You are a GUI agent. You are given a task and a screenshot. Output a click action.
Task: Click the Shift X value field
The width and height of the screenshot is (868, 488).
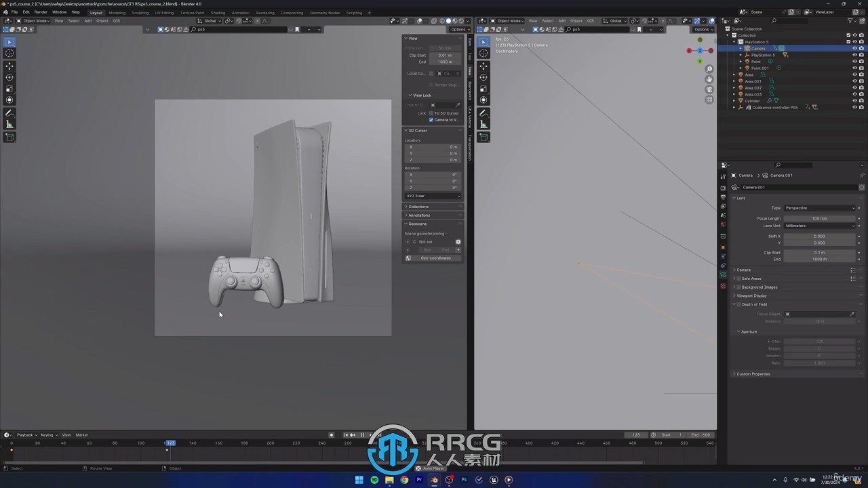820,237
